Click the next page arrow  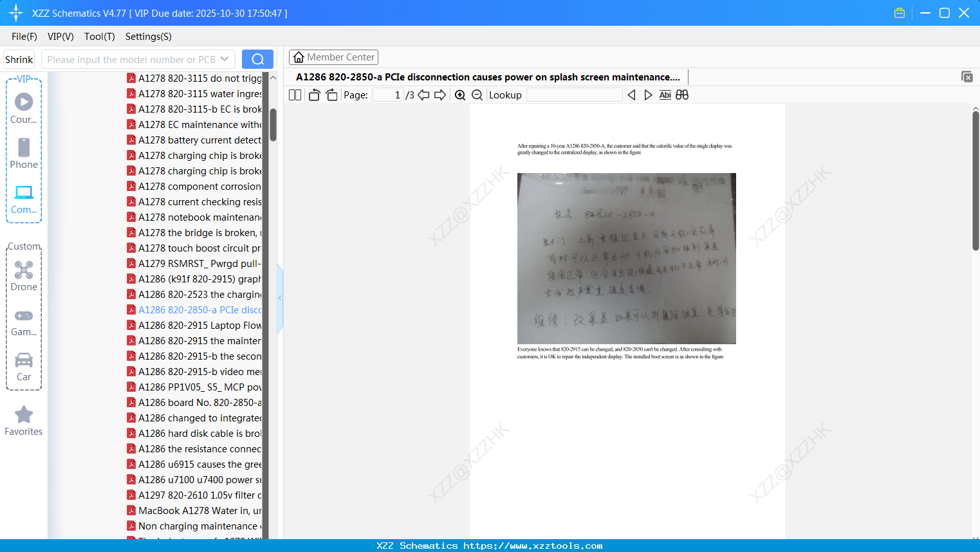(439, 95)
